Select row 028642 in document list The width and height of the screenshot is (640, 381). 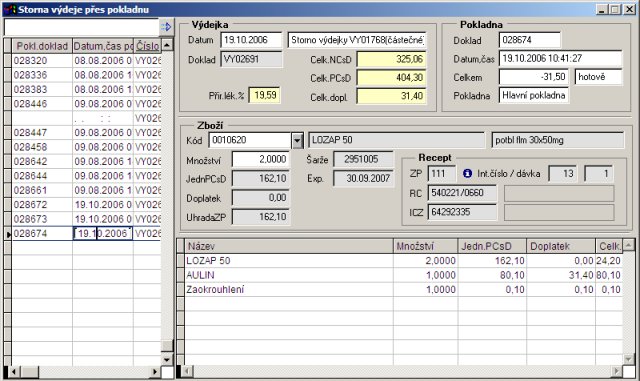pyautogui.click(x=86, y=161)
